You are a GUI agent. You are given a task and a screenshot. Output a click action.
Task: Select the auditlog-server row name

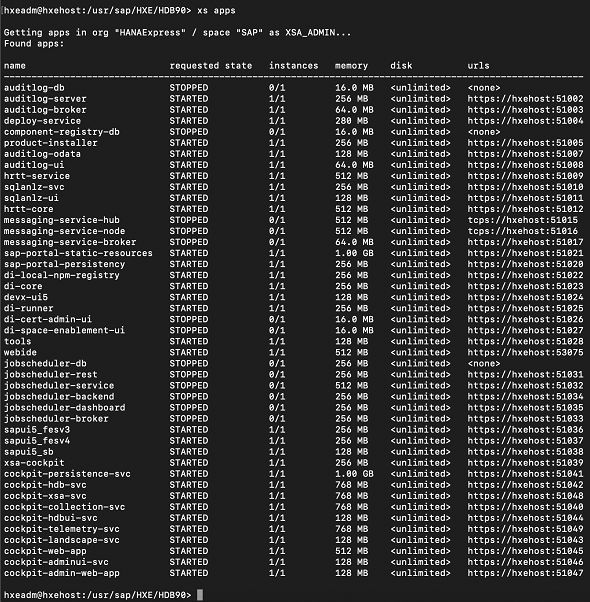(x=45, y=99)
